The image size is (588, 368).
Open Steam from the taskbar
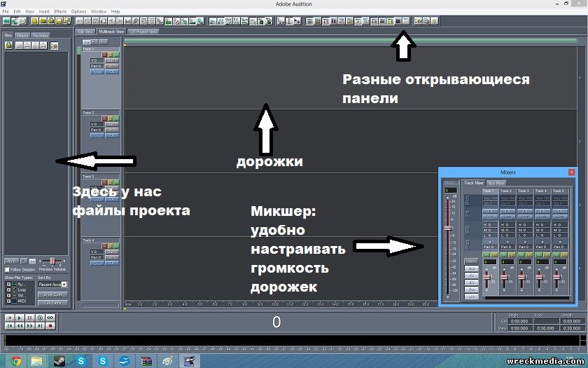coord(59,361)
